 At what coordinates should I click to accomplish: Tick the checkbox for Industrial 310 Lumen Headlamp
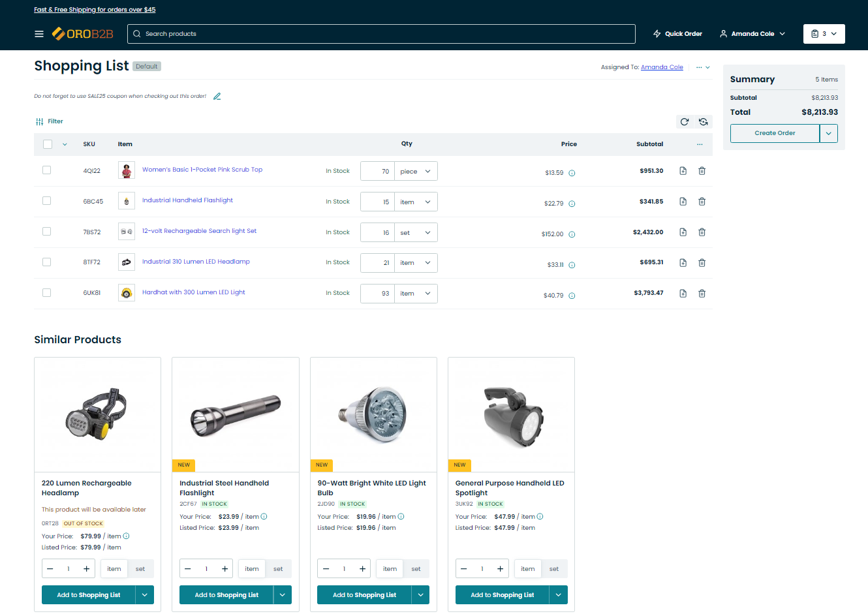46,262
